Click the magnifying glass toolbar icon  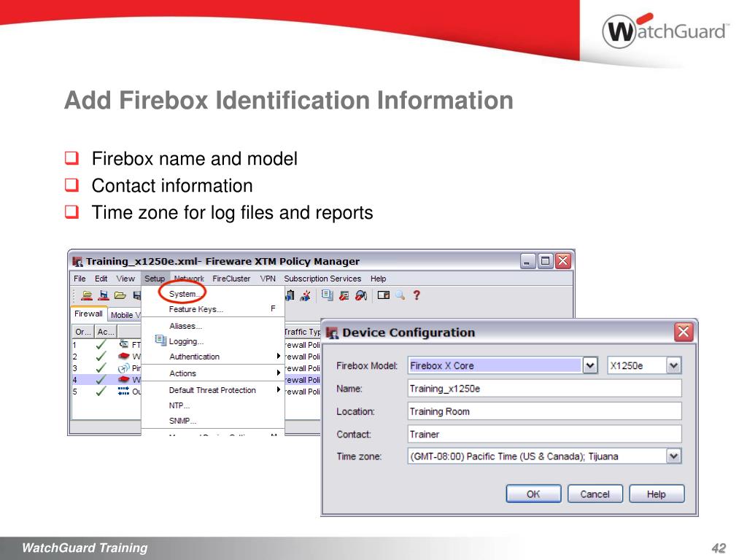(400, 295)
